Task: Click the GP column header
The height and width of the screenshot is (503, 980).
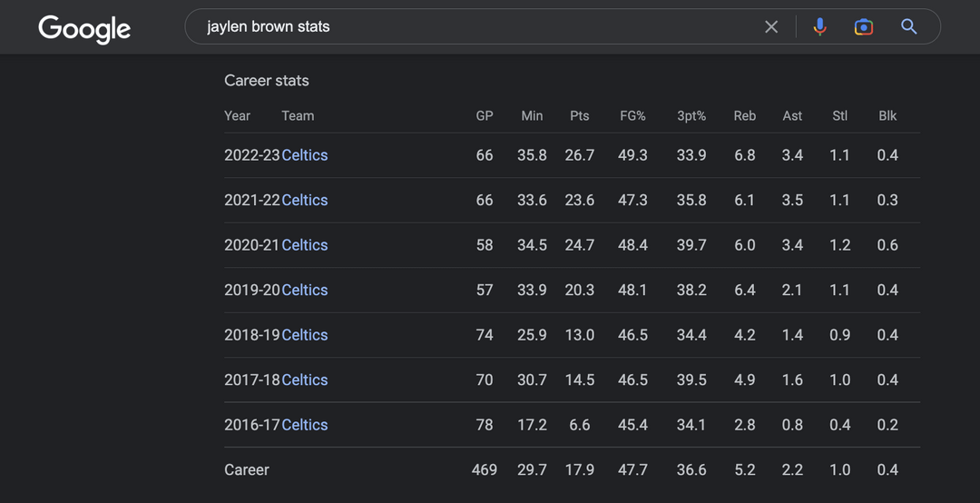Action: click(485, 116)
